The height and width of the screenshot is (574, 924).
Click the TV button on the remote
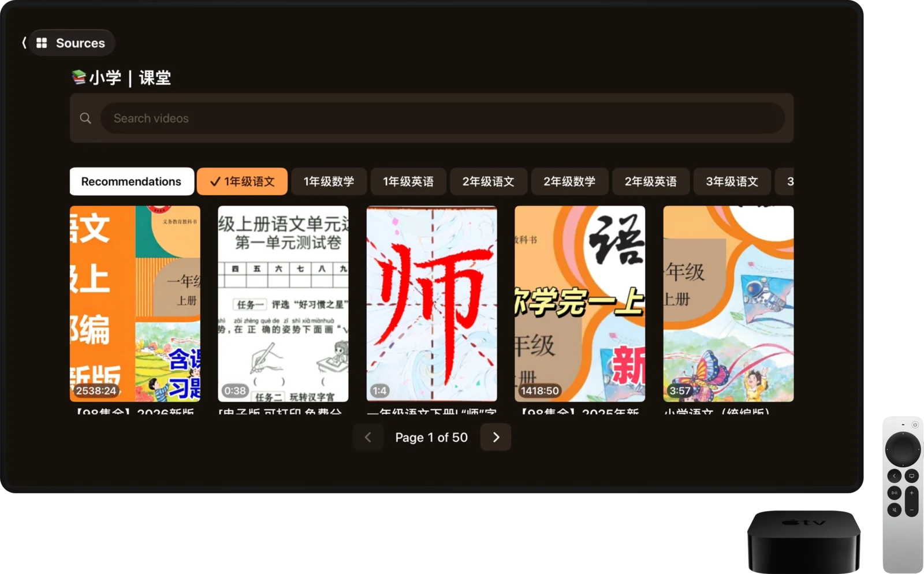click(x=911, y=476)
